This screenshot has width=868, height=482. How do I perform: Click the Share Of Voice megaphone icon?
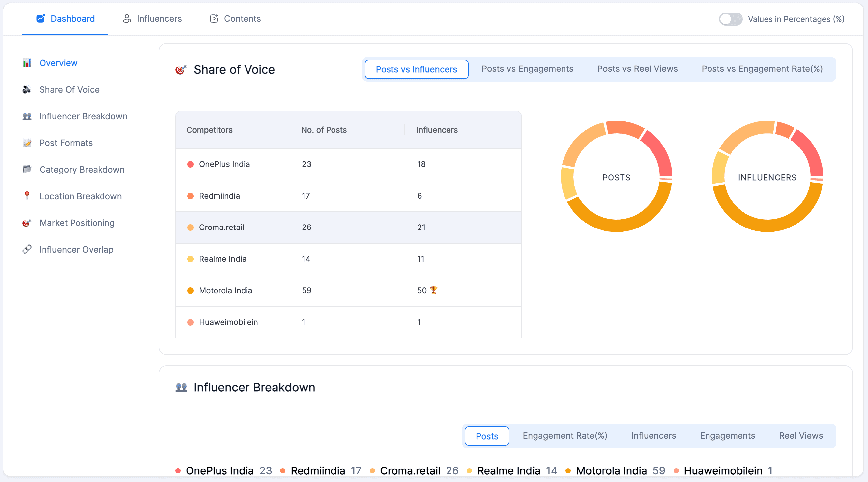[27, 89]
